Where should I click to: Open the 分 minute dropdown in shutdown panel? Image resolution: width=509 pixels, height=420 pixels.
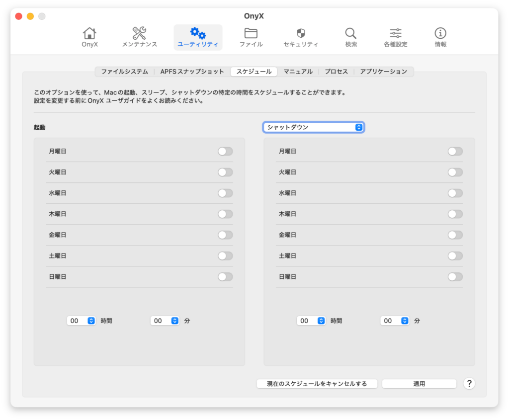(x=395, y=321)
